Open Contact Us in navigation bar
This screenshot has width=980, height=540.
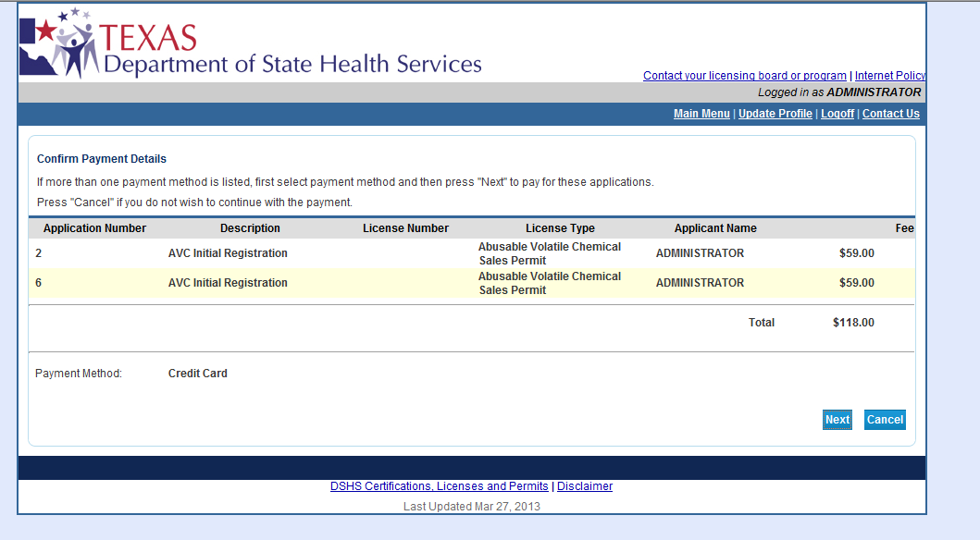click(890, 114)
